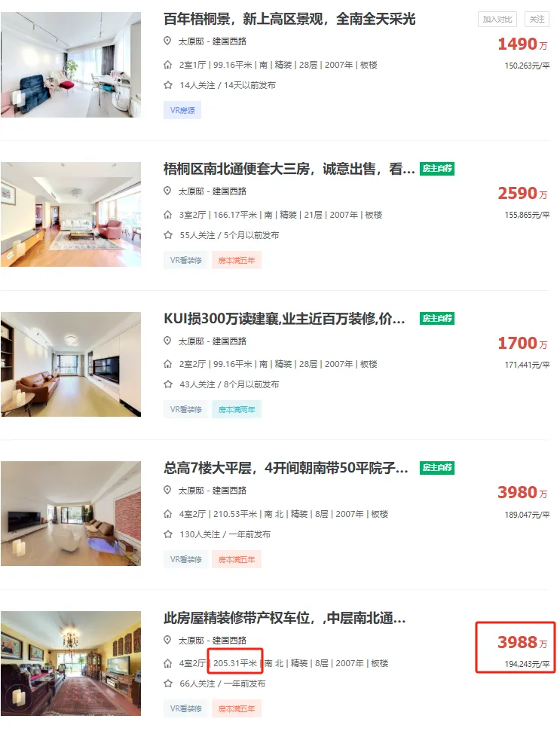Click the star icon next to 43人关注

pyautogui.click(x=168, y=384)
